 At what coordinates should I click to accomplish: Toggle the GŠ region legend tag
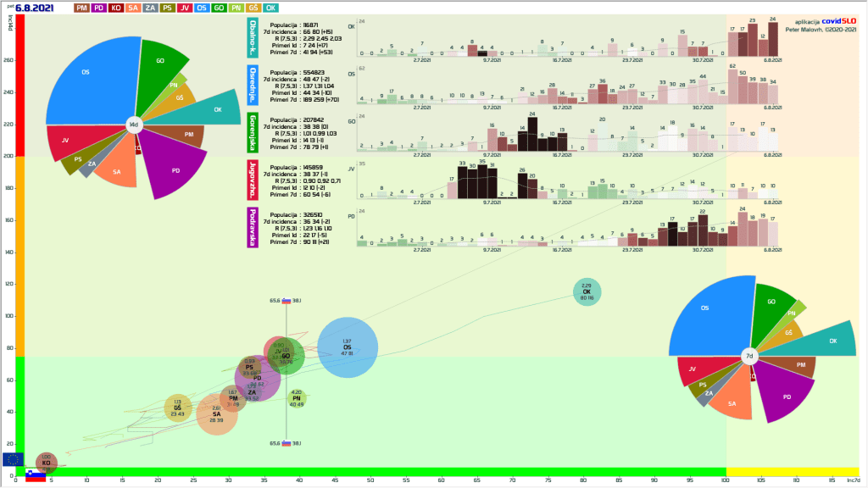253,8
